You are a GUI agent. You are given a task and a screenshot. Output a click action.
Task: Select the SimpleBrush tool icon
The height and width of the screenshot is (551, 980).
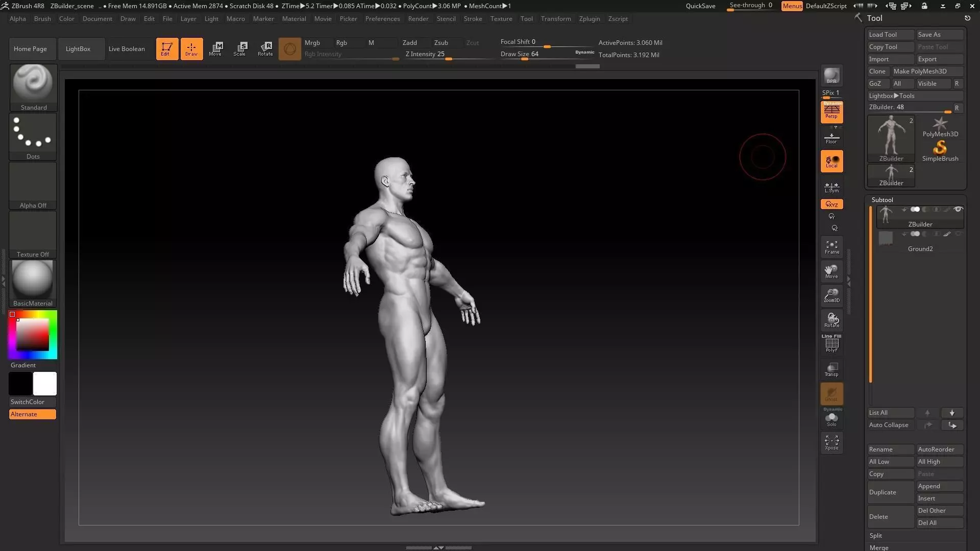(940, 150)
